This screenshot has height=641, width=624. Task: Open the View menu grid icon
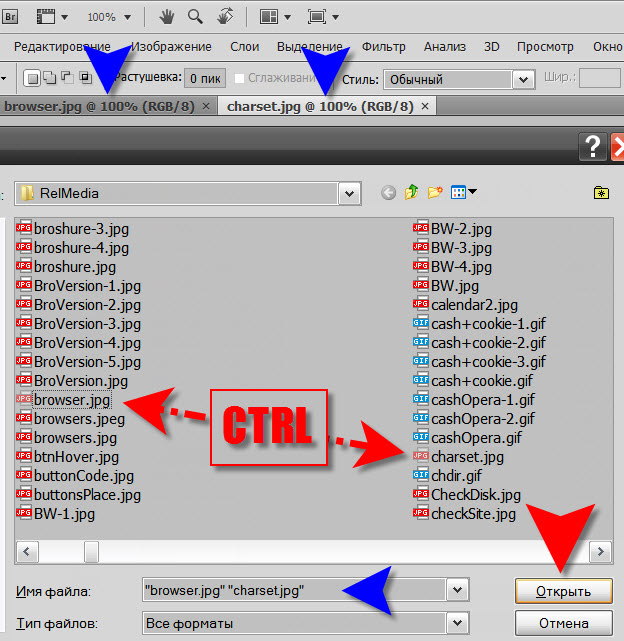458,192
